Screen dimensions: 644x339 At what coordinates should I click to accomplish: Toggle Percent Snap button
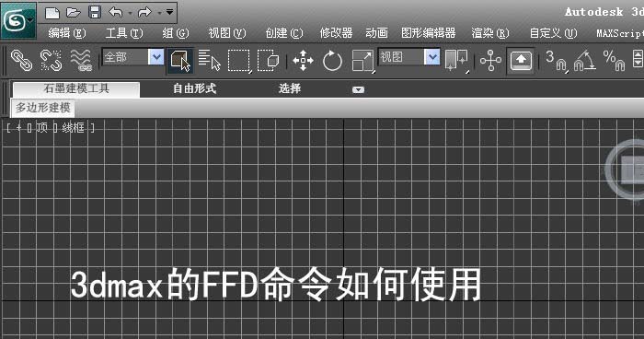[x=615, y=61]
